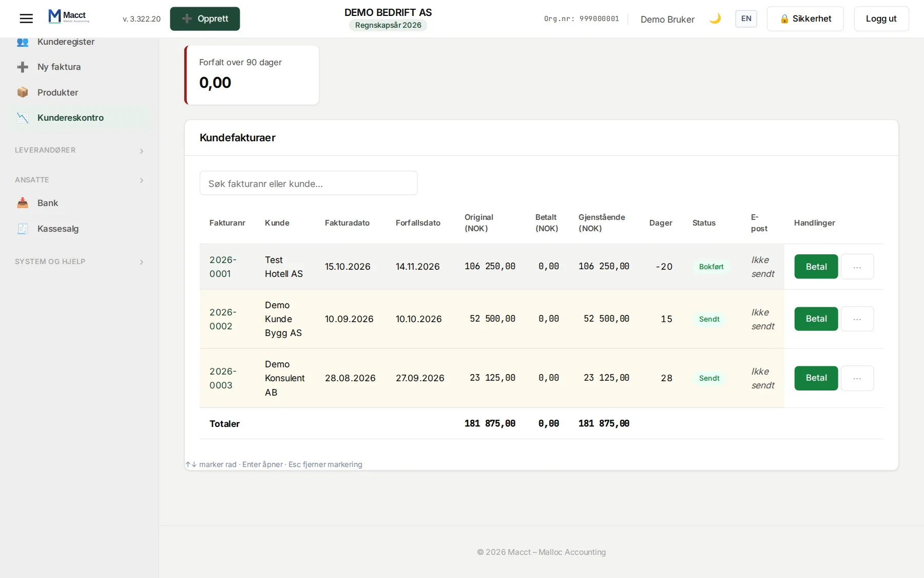Click the Regnskapsår 2026 badge
The height and width of the screenshot is (578, 924).
(x=388, y=25)
